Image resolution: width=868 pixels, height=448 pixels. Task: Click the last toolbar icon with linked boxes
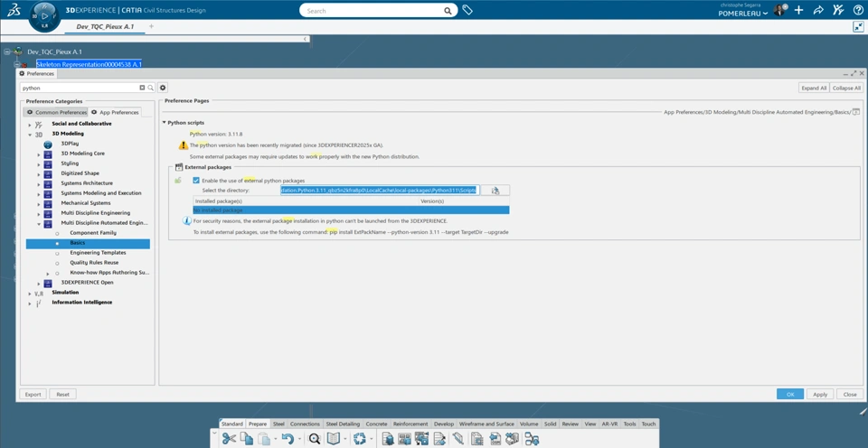click(x=532, y=439)
